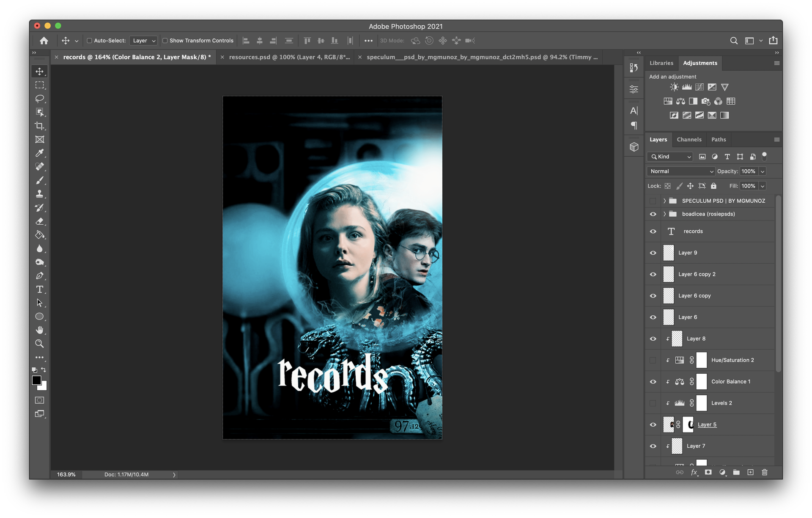812x518 pixels.
Task: Select the Layer 5 mask thumbnail
Action: coord(688,424)
